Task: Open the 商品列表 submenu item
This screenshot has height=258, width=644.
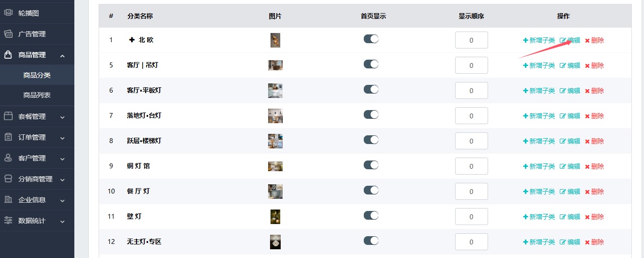Action: 37,95
